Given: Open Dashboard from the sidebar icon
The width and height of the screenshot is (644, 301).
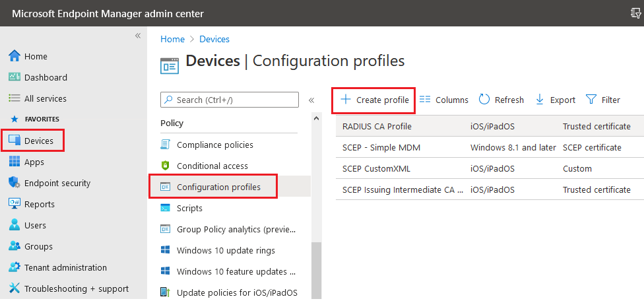Looking at the screenshot, I should 15,77.
